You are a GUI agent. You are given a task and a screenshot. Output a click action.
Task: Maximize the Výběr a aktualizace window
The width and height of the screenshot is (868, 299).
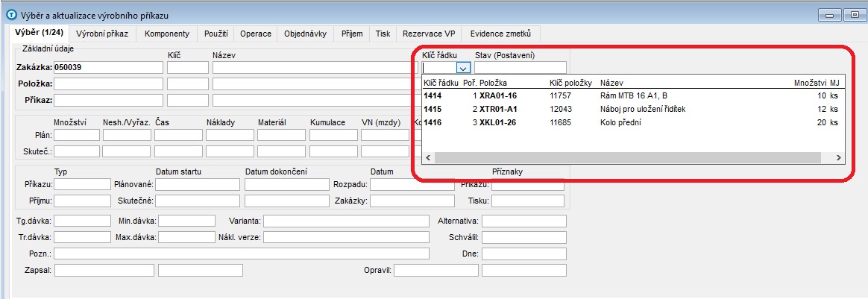[x=854, y=15]
